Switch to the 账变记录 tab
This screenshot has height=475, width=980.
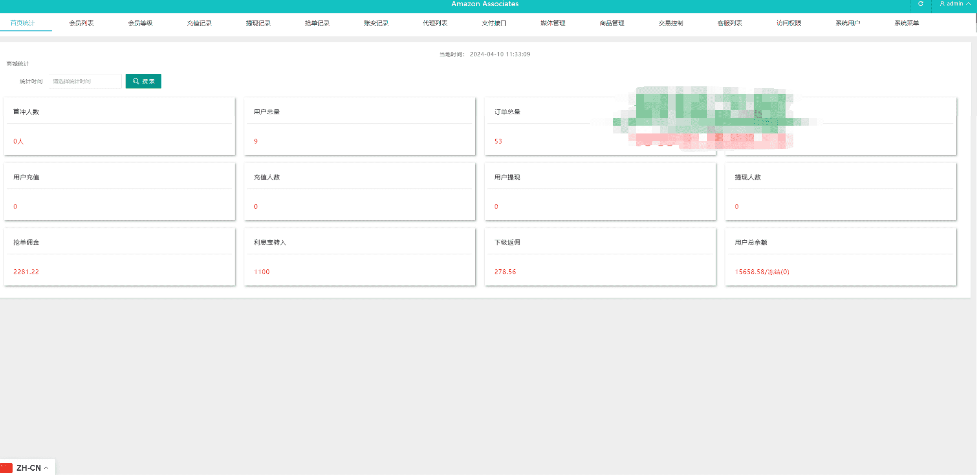click(376, 23)
